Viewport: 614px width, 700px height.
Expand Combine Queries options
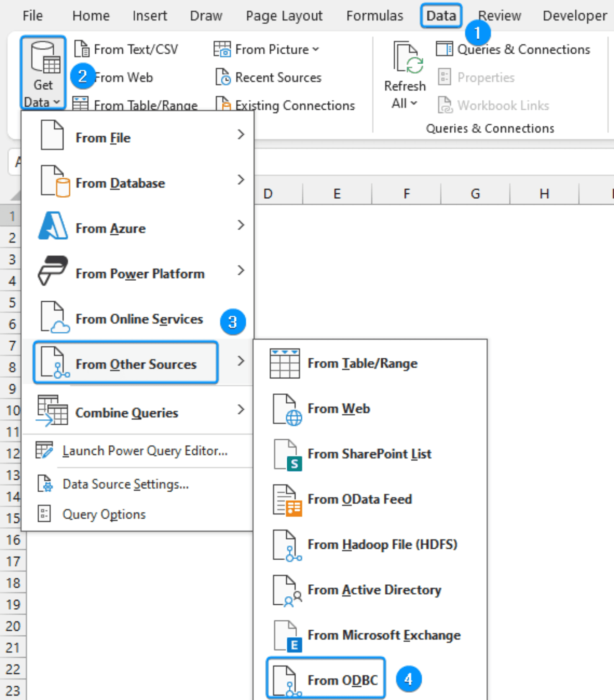[x=127, y=413]
